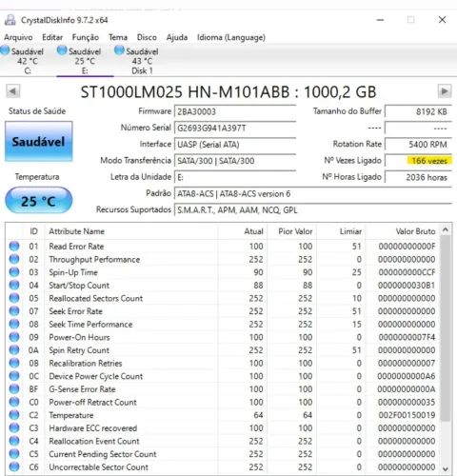The width and height of the screenshot is (457, 476).
Task: Select the Disk 1 tab at 43 °C
Action: (x=142, y=61)
